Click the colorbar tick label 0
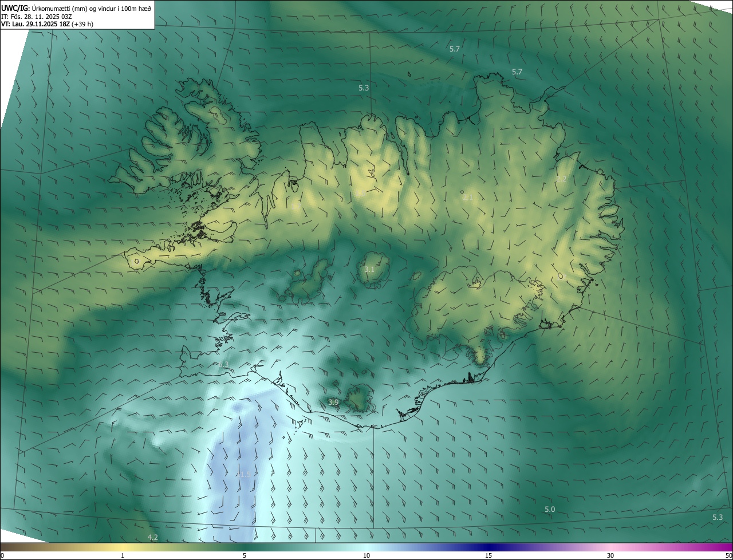Viewport: 733px width, 560px height. point(2,555)
